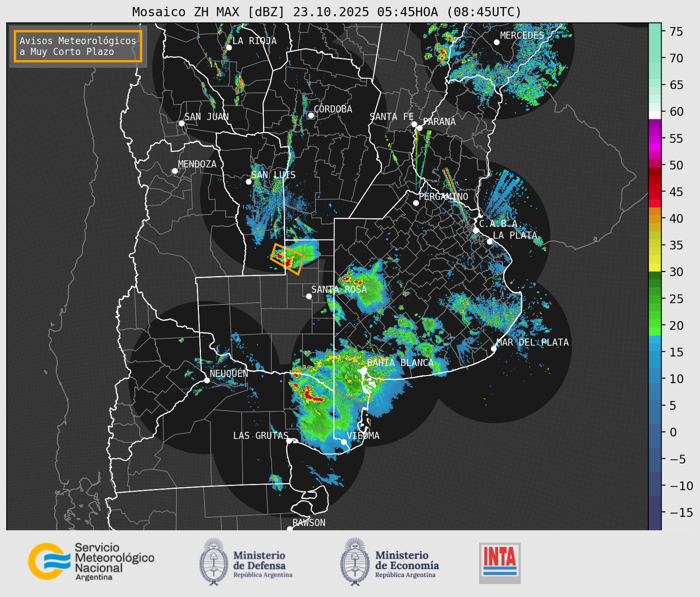Click the C.A.B.A. city label
The height and width of the screenshot is (597, 700).
[x=501, y=224]
